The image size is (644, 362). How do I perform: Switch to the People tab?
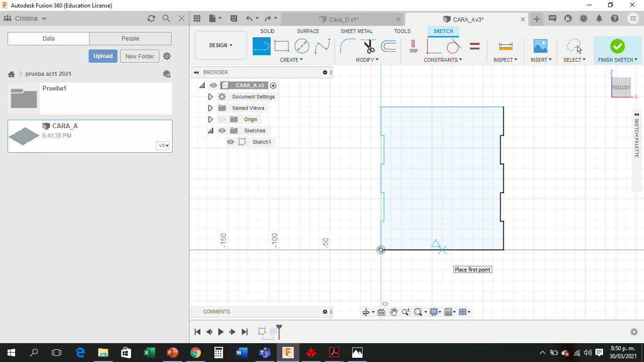(x=130, y=39)
